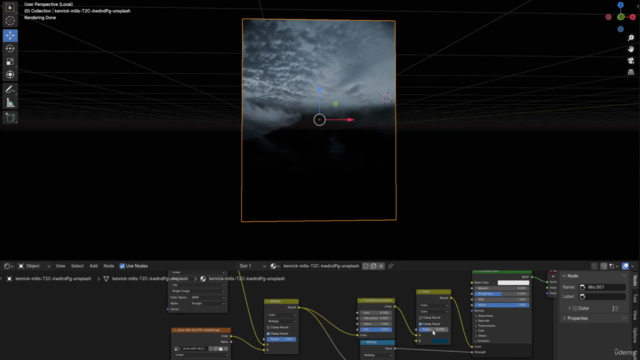Enable Clamp Result on Multiply node
The width and height of the screenshot is (640, 360).
point(269,327)
